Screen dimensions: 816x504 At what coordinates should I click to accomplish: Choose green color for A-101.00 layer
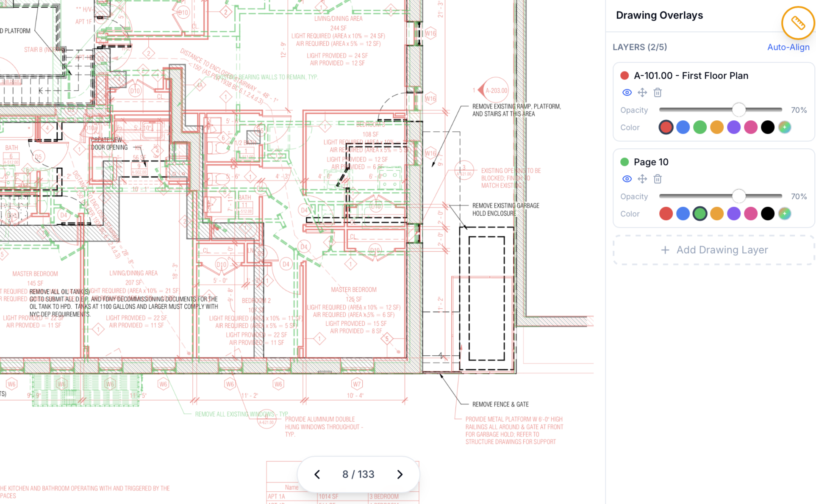700,127
